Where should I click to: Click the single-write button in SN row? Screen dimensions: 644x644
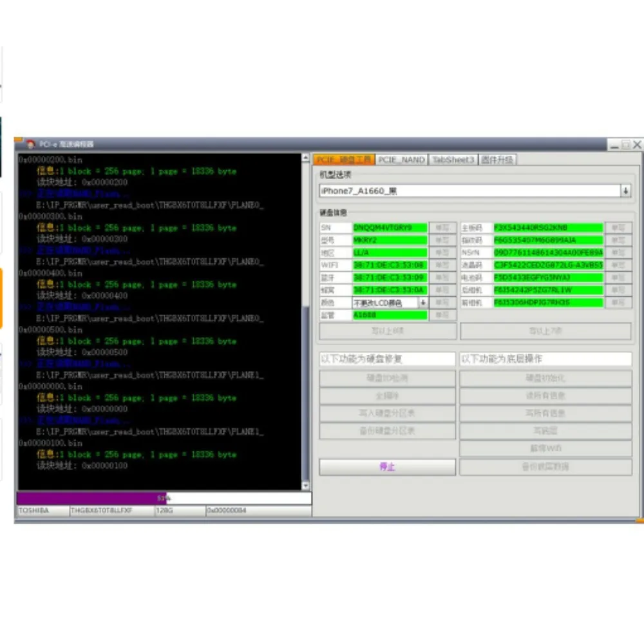click(x=442, y=227)
